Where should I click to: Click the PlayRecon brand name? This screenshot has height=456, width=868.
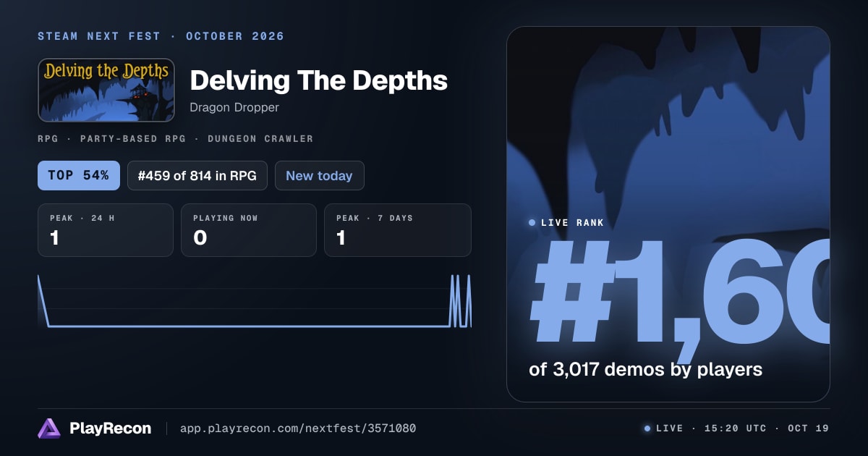[110, 428]
